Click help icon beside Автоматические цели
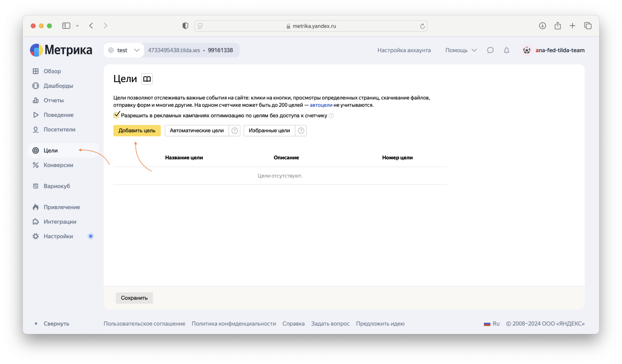The width and height of the screenshot is (622, 364). [x=235, y=131]
